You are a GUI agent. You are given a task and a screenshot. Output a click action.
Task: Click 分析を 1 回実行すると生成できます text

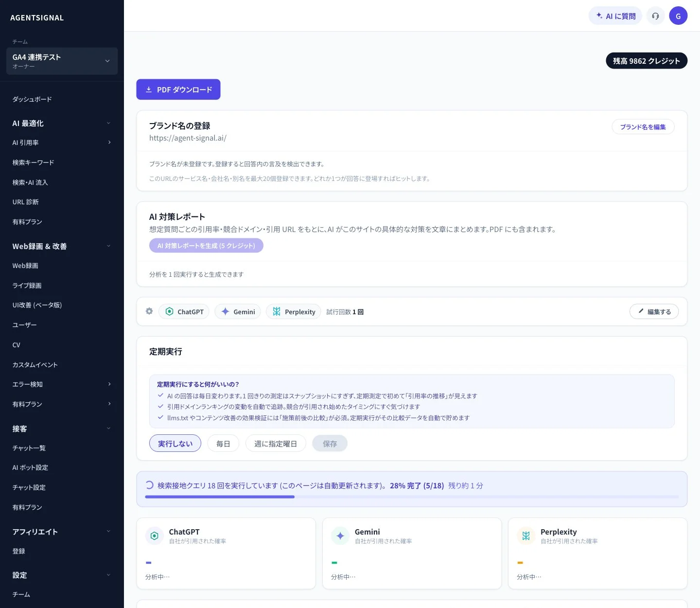(196, 274)
